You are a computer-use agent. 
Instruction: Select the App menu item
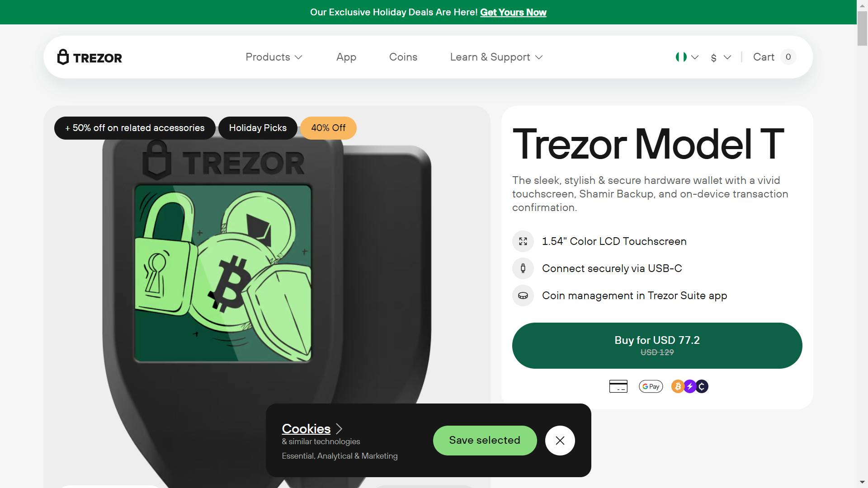[346, 56]
